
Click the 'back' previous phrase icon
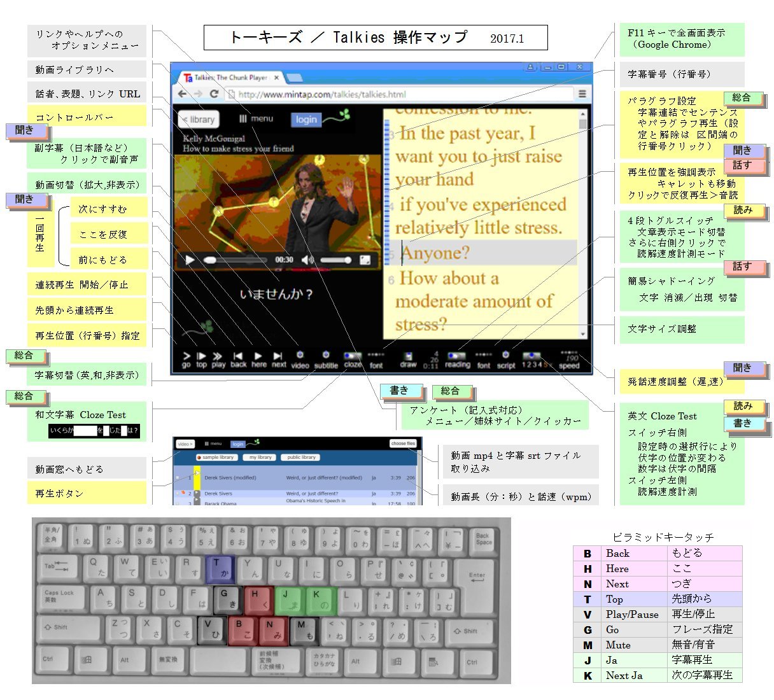238,357
